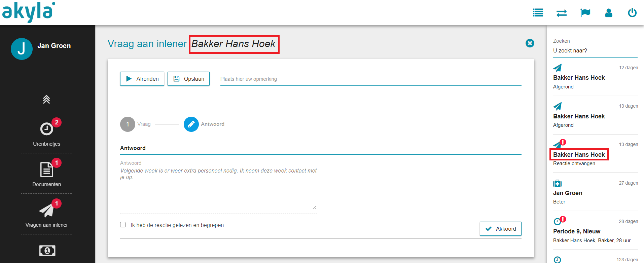Click the Akkoord button

[501, 229]
